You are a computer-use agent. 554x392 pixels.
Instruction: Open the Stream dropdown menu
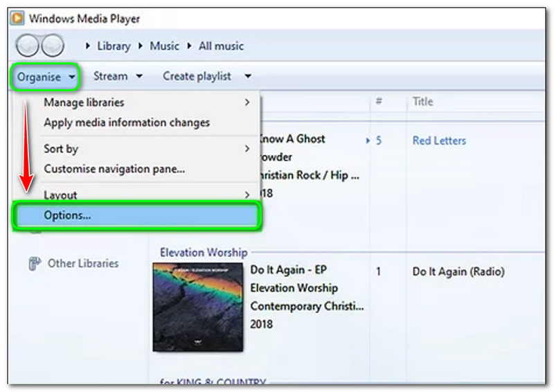pos(118,76)
